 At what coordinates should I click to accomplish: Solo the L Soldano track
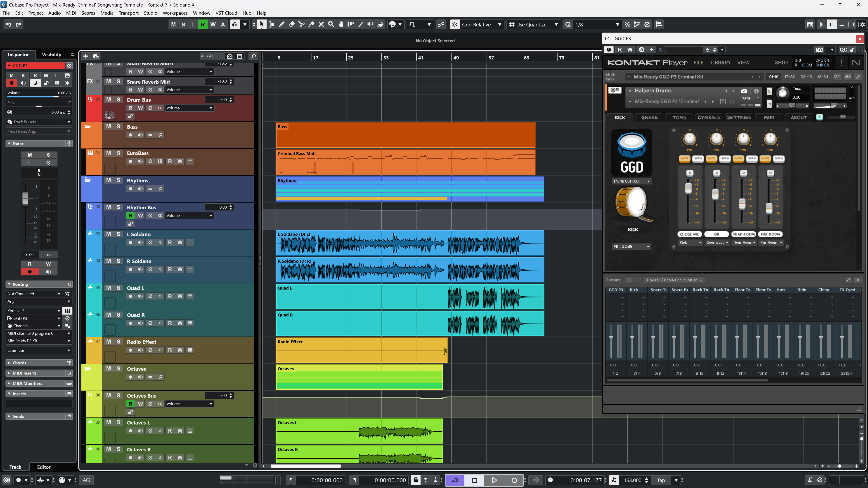pos(118,234)
